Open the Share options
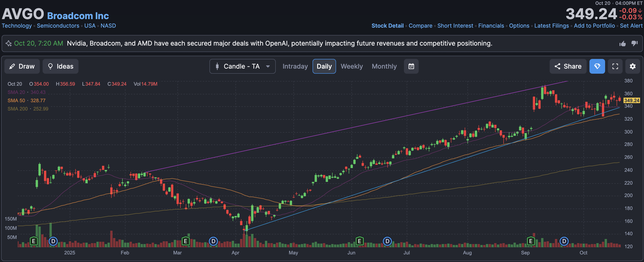This screenshot has width=644, height=262. [568, 66]
